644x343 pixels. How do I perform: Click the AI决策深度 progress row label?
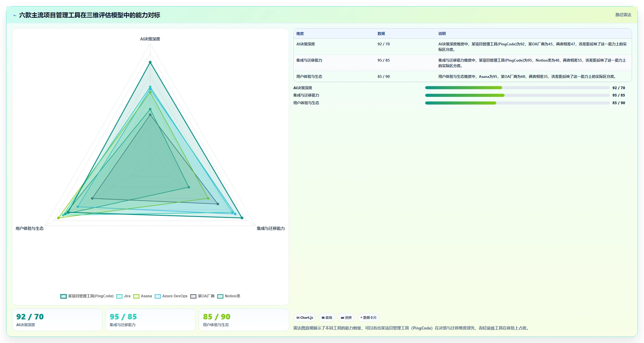(x=303, y=88)
